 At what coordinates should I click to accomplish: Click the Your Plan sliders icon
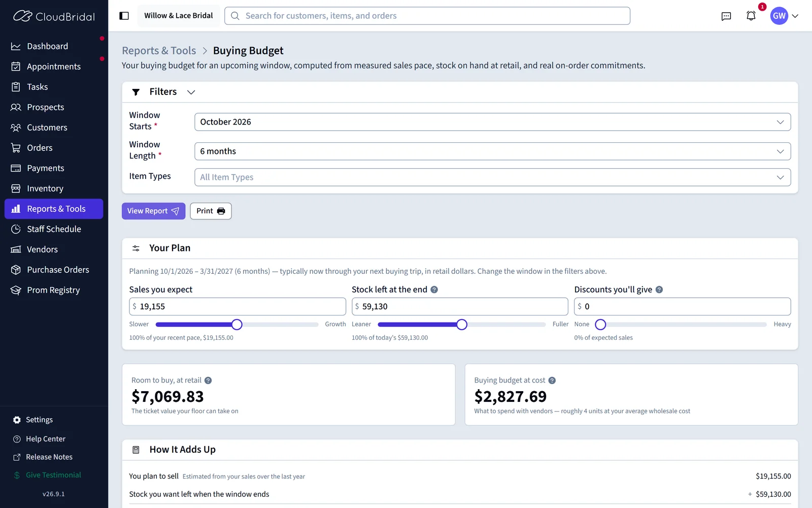coord(136,248)
